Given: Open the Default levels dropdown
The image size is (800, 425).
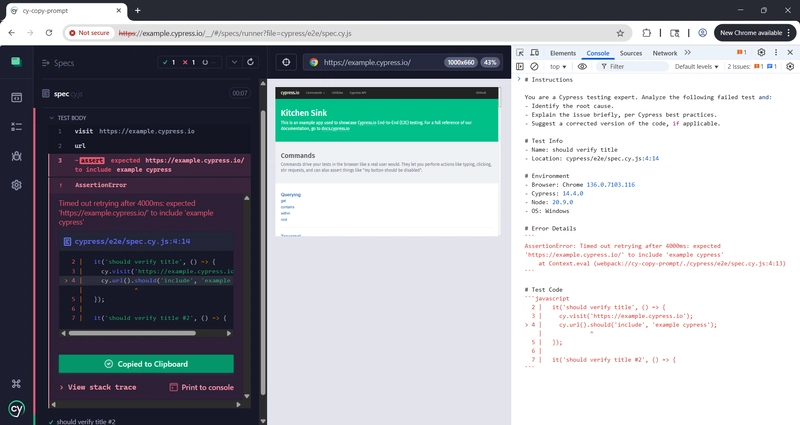Looking at the screenshot, I should click(x=697, y=67).
